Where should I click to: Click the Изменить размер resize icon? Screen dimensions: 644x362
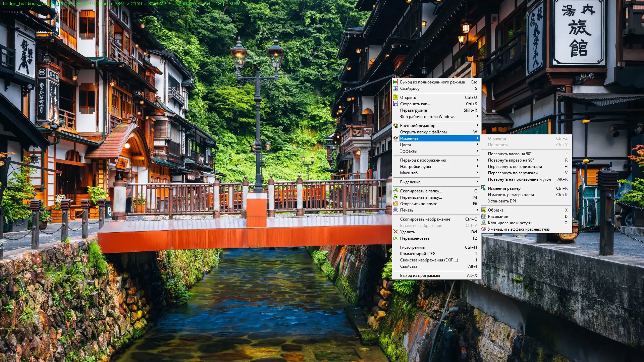(484, 188)
